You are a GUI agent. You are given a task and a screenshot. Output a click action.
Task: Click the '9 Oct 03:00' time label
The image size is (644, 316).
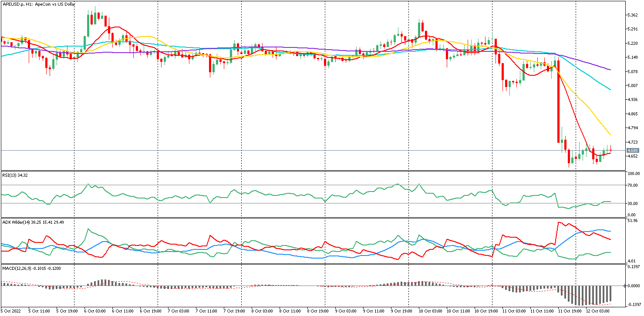pyautogui.click(x=346, y=312)
